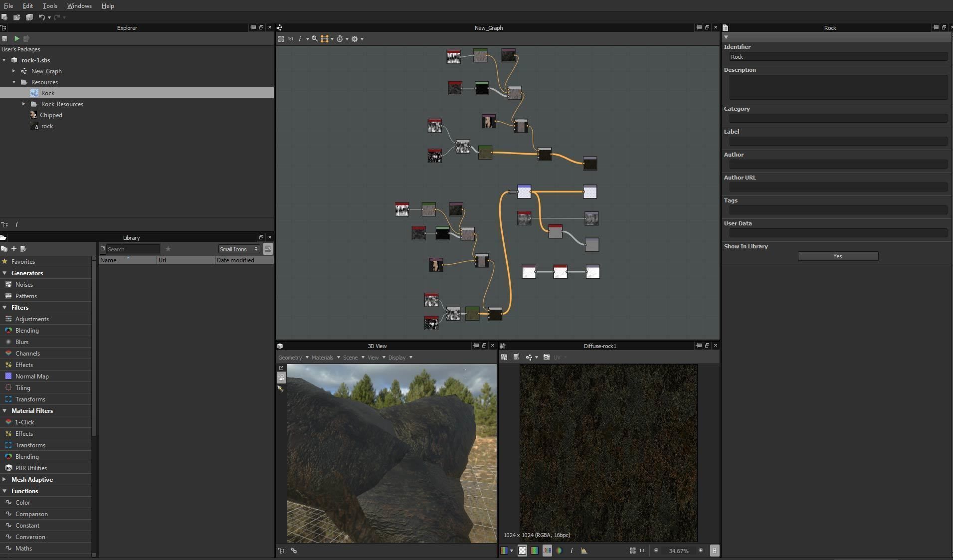Click the Description text box
Image resolution: width=953 pixels, height=560 pixels.
click(x=838, y=87)
